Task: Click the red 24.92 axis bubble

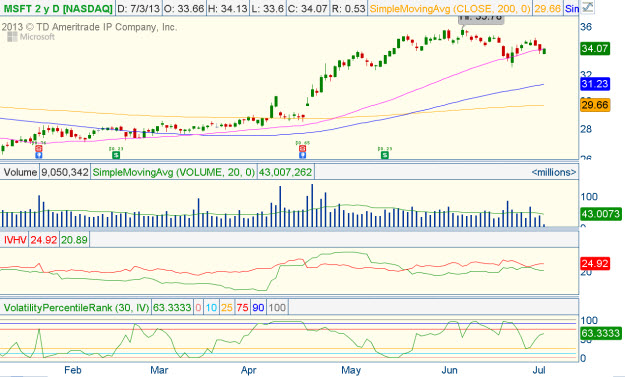Action: coord(595,263)
